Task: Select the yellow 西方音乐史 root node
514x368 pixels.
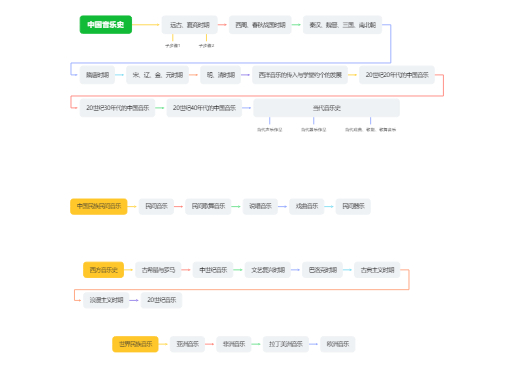Action: (x=103, y=270)
